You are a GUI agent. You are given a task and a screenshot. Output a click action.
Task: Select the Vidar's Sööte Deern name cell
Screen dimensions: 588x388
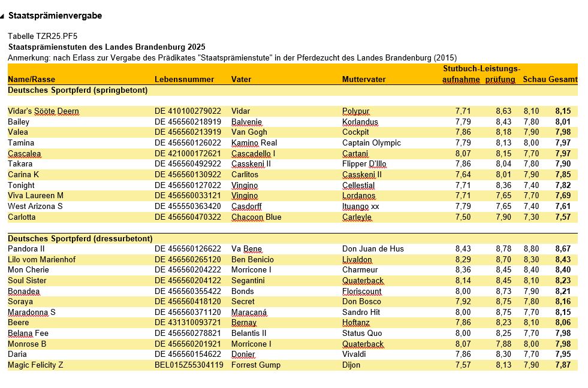point(44,111)
